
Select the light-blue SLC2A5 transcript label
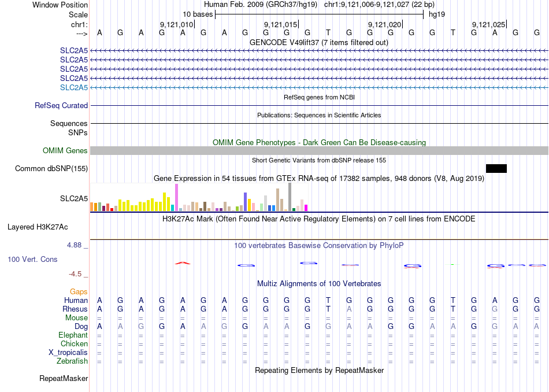74,87
